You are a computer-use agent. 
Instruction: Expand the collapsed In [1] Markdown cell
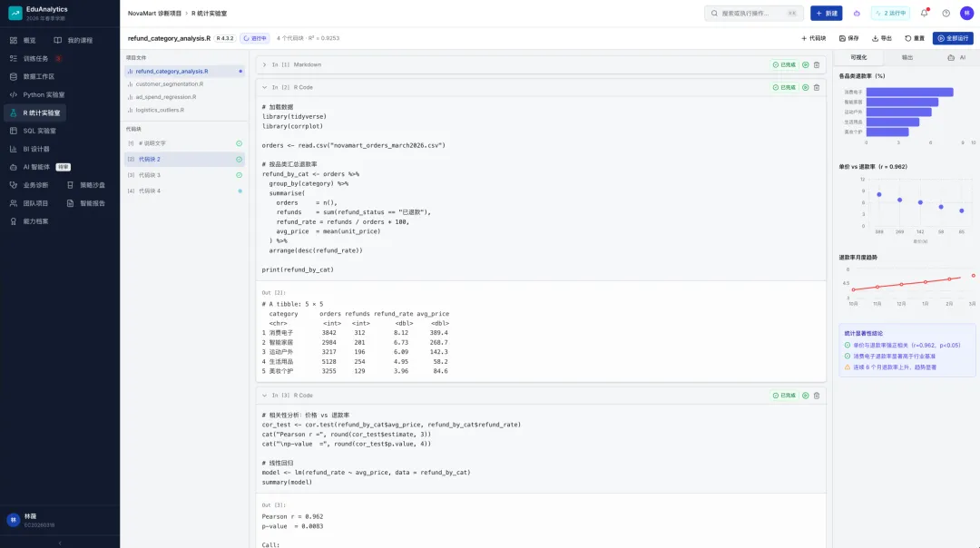(264, 65)
